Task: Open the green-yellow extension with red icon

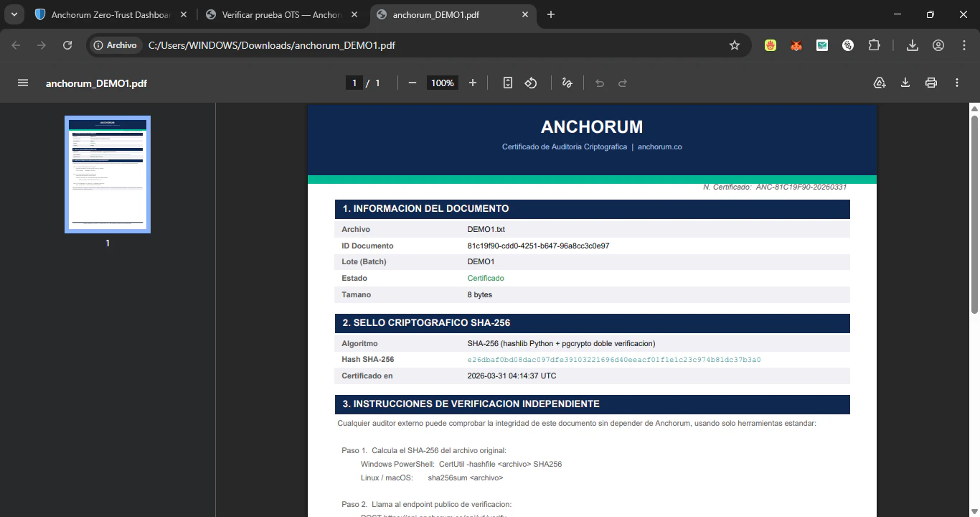Action: [771, 45]
